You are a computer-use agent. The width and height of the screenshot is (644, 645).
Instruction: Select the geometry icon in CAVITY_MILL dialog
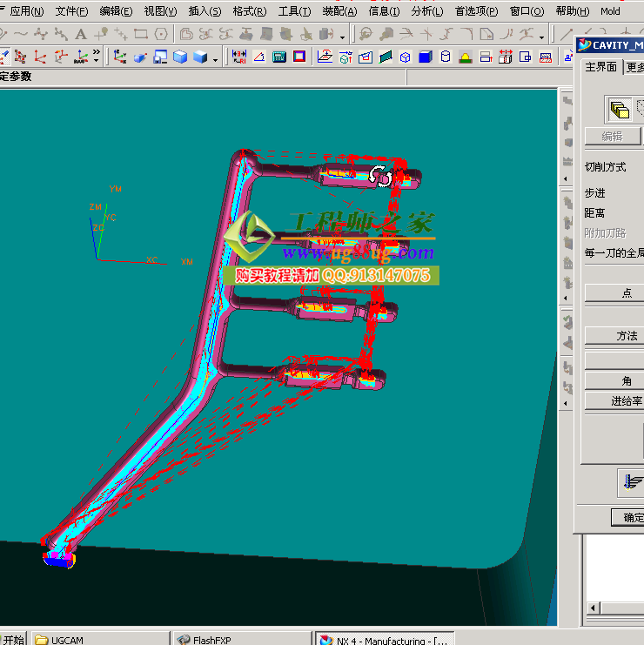(620, 110)
